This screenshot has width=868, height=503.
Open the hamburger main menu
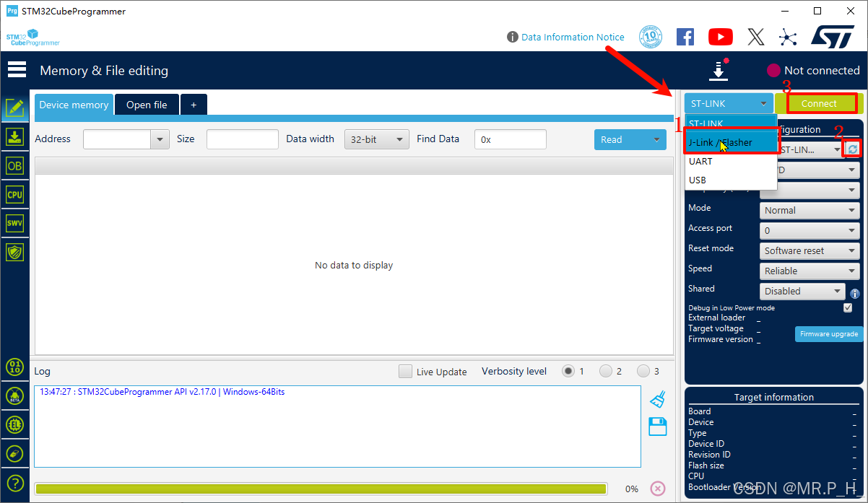pos(17,70)
